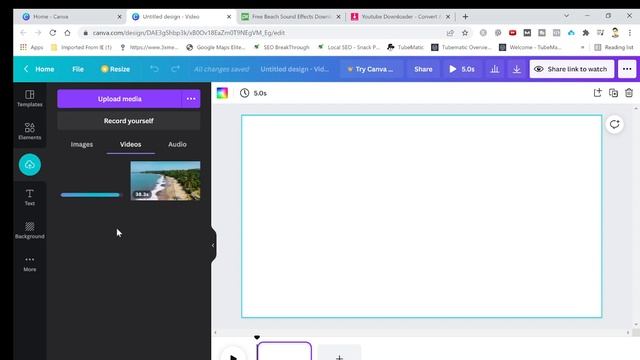The height and width of the screenshot is (360, 640).
Task: Open the Resize option
Action: coord(116,69)
